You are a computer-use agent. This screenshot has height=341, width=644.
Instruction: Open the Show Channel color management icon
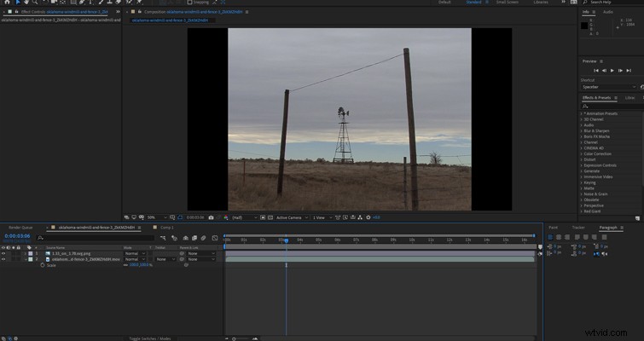226,217
